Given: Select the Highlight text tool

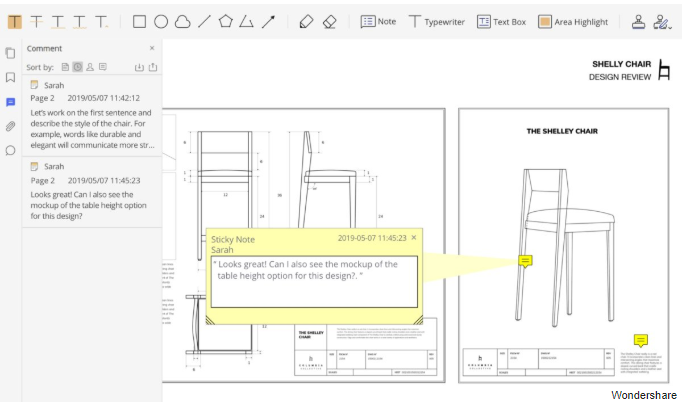Looking at the screenshot, I should coord(15,21).
